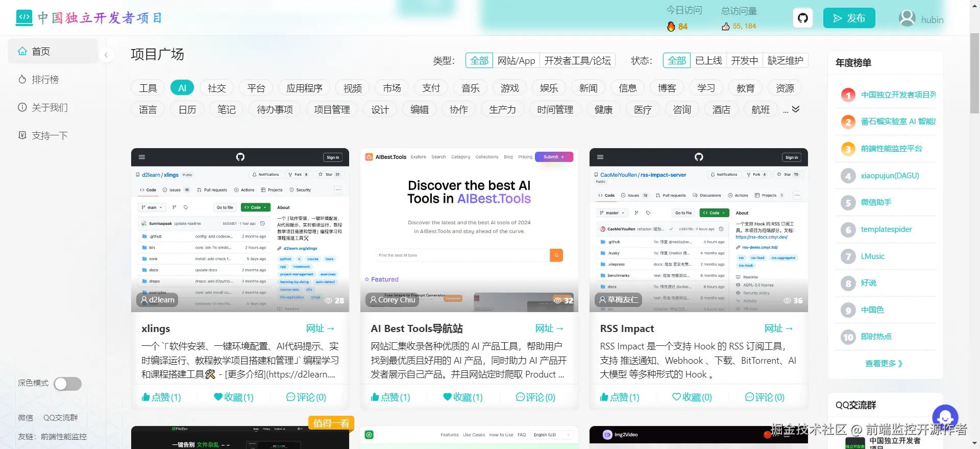980x449 pixels.
Task: Collapse the left sidebar with the arrow
Action: 106,55
